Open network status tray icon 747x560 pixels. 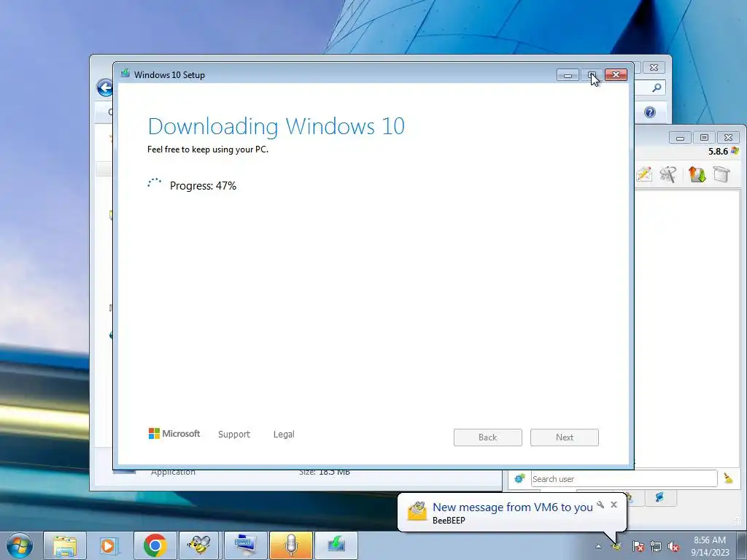pyautogui.click(x=656, y=547)
